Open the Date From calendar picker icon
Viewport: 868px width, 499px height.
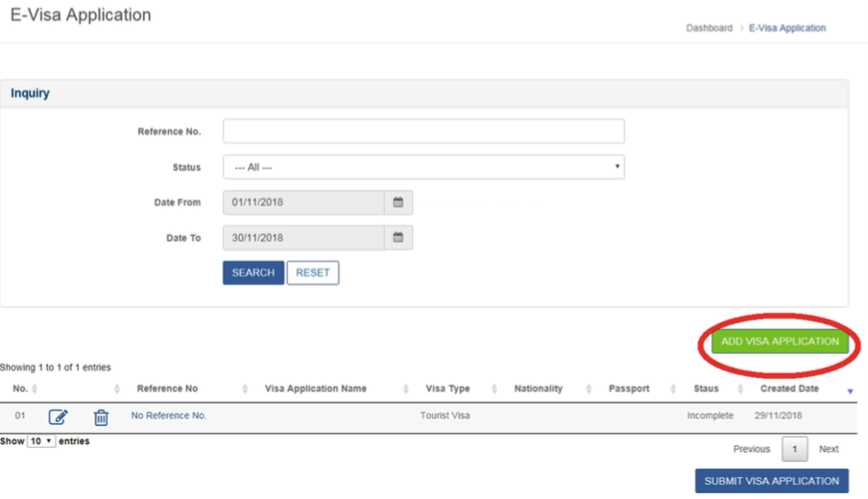tap(398, 202)
